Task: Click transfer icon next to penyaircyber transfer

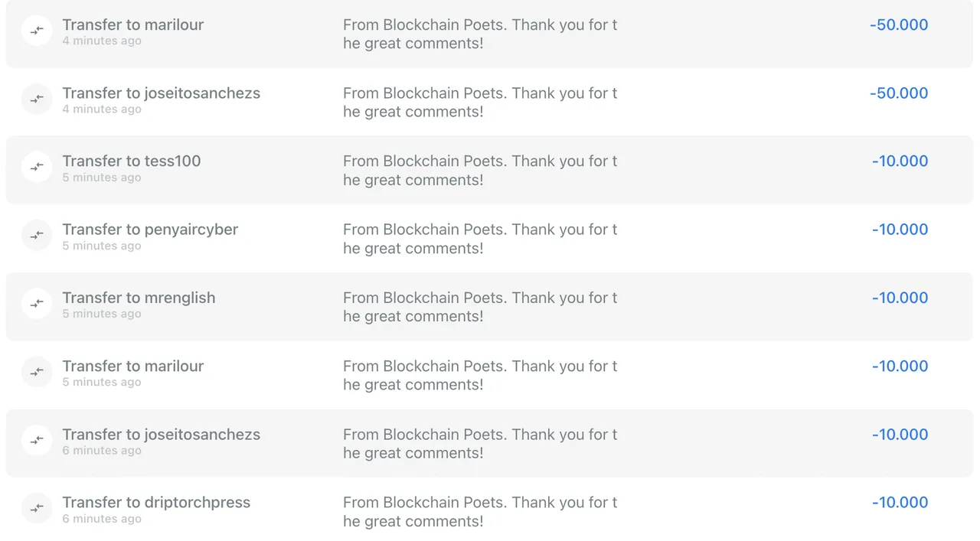Action: tap(37, 236)
